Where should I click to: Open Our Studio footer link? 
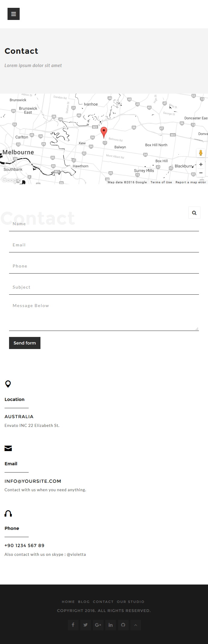(x=130, y=601)
